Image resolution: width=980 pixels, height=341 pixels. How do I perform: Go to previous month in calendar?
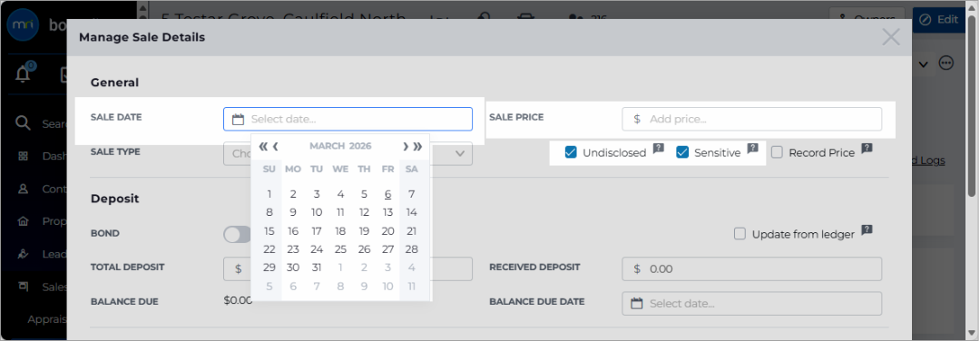pyautogui.click(x=276, y=146)
